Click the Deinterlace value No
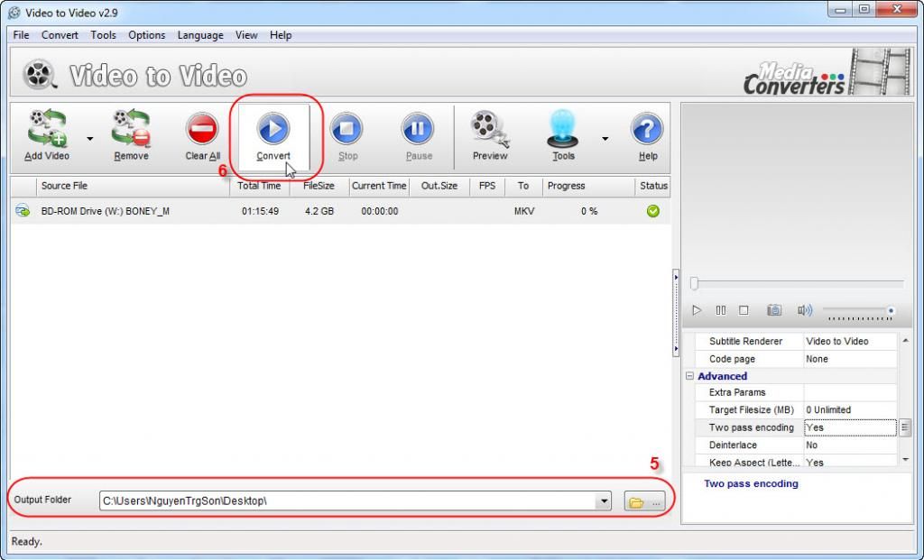This screenshot has width=924, height=560. coord(850,445)
